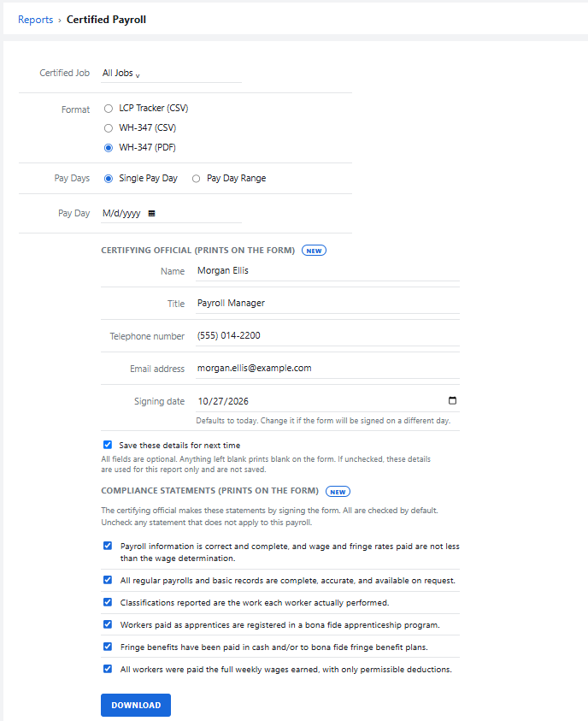This screenshot has width=588, height=721.
Task: Open the Pay Day calendar picker icon
Action: click(x=151, y=213)
